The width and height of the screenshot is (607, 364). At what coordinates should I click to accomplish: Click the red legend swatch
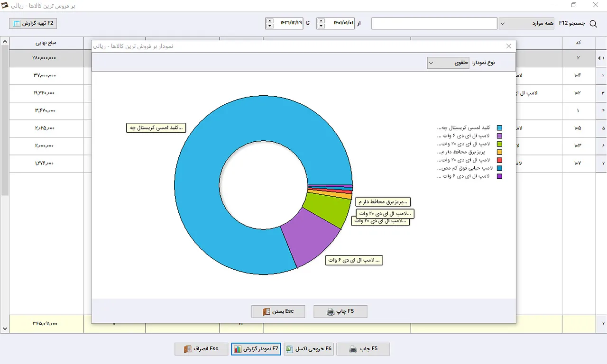pyautogui.click(x=499, y=160)
